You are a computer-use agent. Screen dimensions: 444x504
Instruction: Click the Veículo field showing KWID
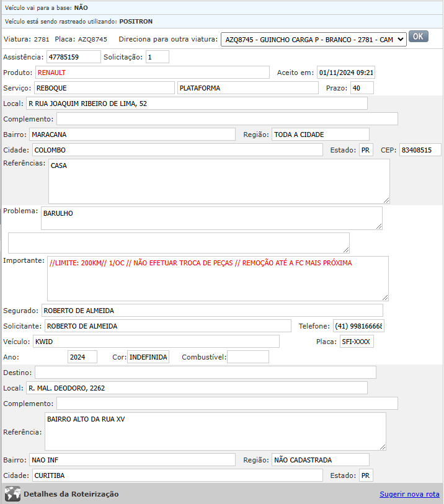156,342
